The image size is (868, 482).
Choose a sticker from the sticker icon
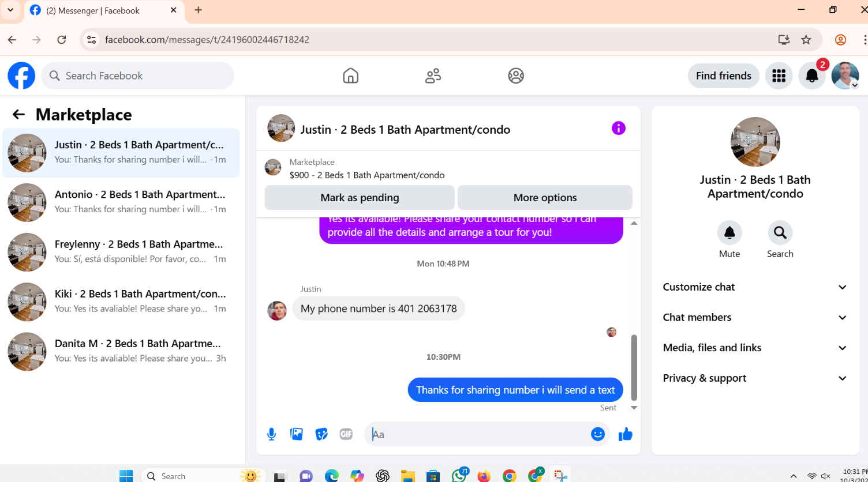321,434
